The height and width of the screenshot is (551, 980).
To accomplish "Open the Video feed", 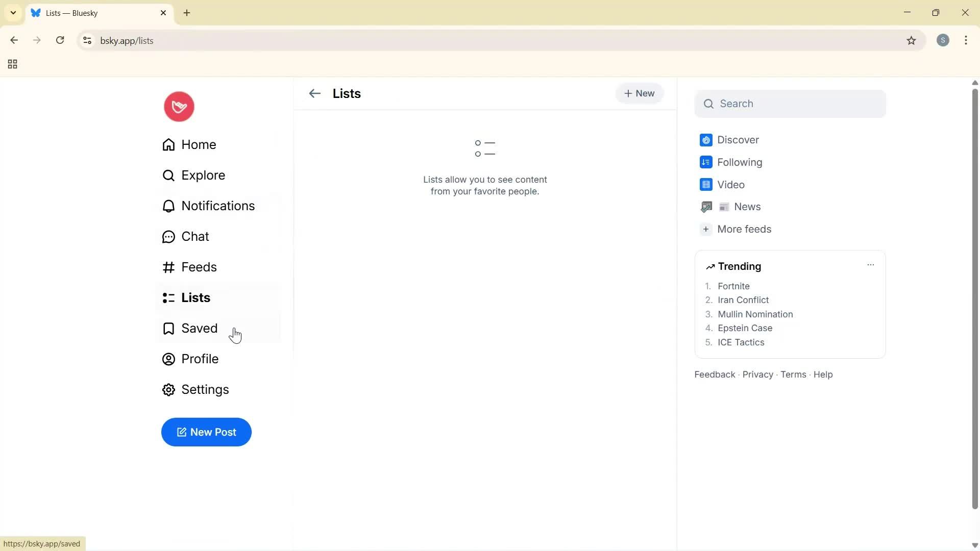I will tap(731, 184).
